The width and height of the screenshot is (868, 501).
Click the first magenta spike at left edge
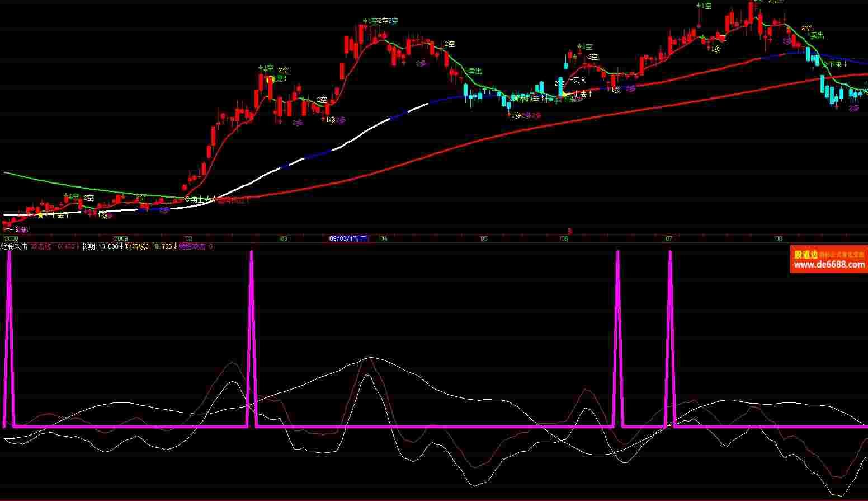point(9,336)
